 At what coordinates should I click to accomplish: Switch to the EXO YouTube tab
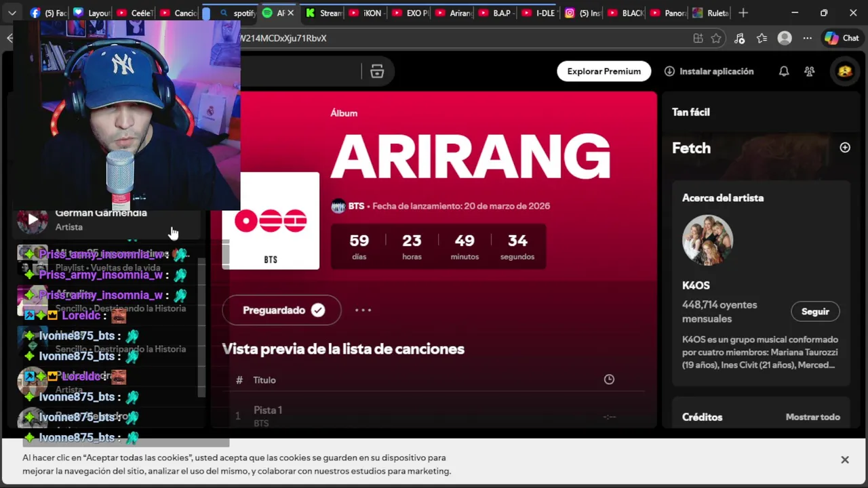click(409, 13)
